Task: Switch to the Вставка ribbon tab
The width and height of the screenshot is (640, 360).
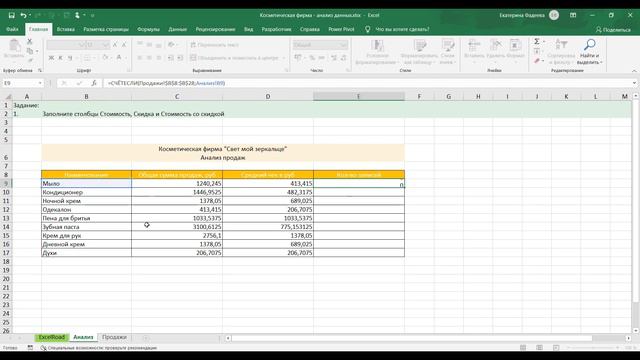Action: tap(66, 29)
